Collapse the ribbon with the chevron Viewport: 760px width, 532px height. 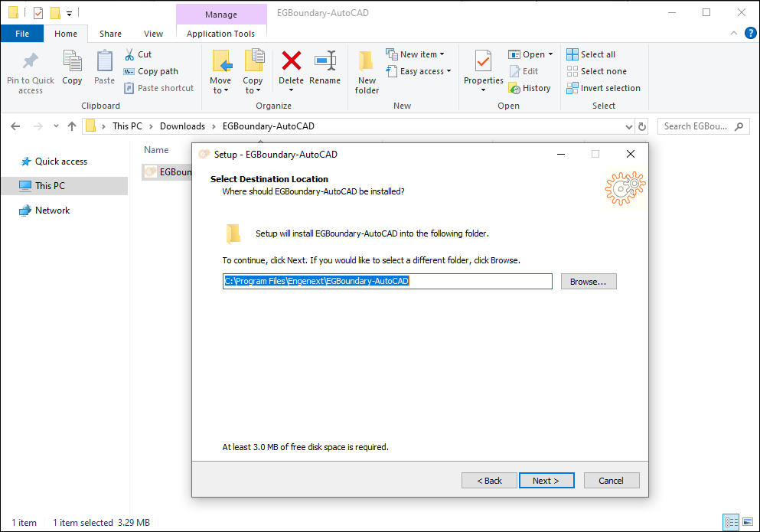coord(734,33)
